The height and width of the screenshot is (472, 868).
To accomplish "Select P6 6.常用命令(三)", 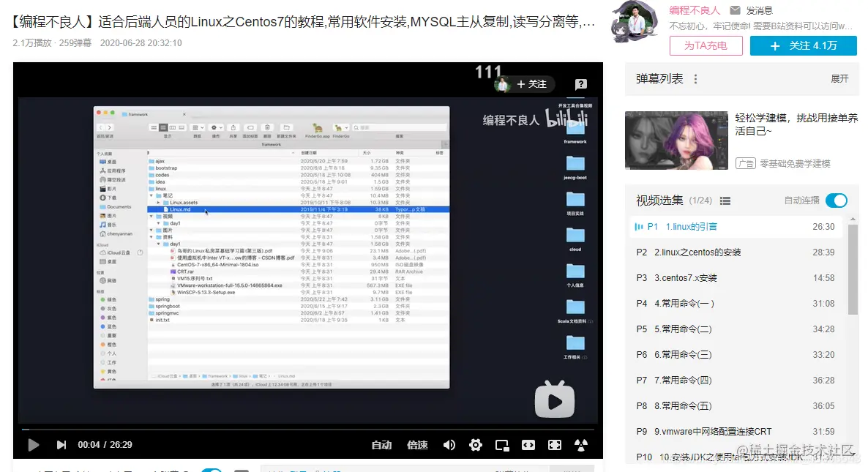I will (736, 355).
